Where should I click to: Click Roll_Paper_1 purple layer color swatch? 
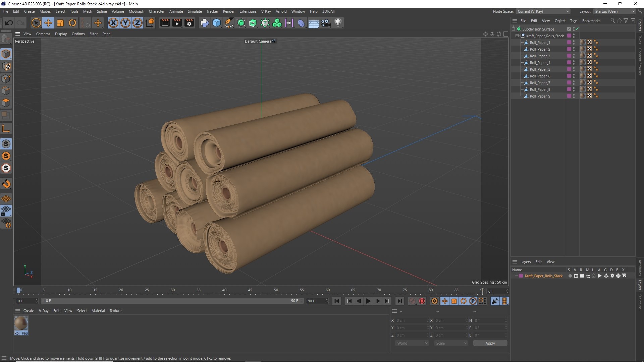(569, 43)
